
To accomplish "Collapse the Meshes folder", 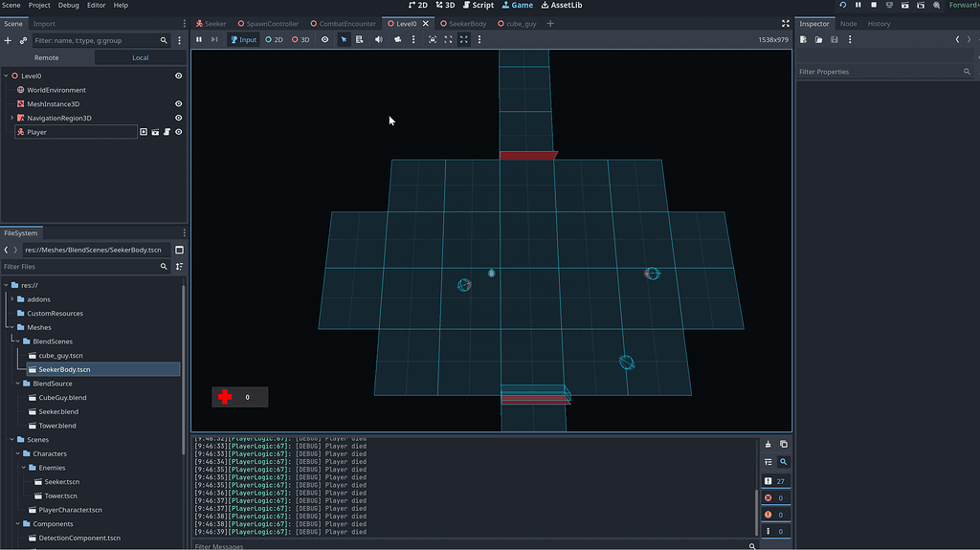I will tap(11, 327).
